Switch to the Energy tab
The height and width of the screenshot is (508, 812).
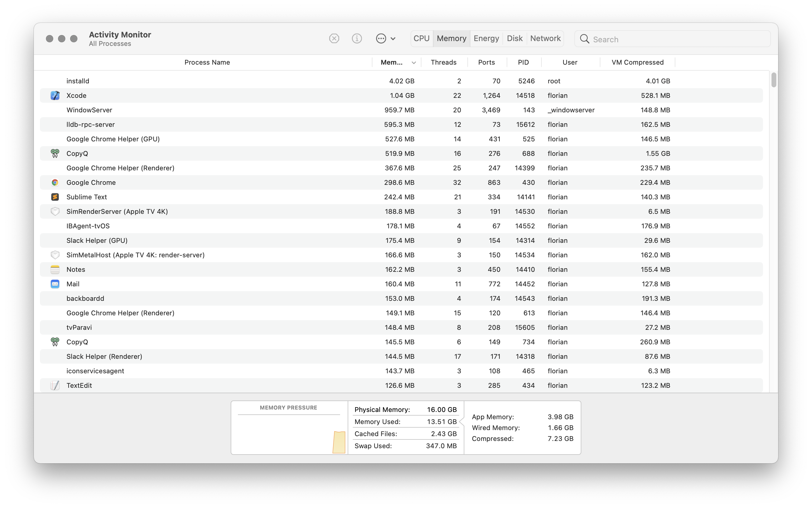point(486,39)
